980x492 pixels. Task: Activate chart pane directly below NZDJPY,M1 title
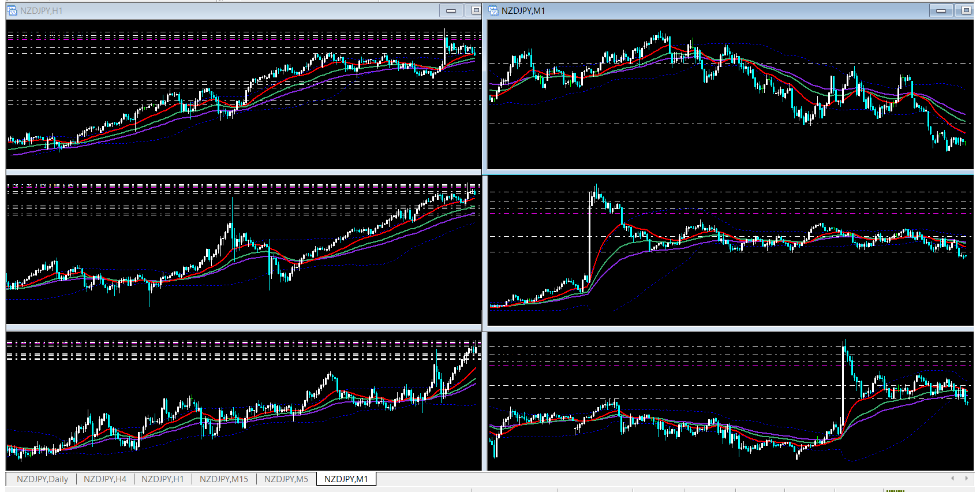(x=731, y=95)
